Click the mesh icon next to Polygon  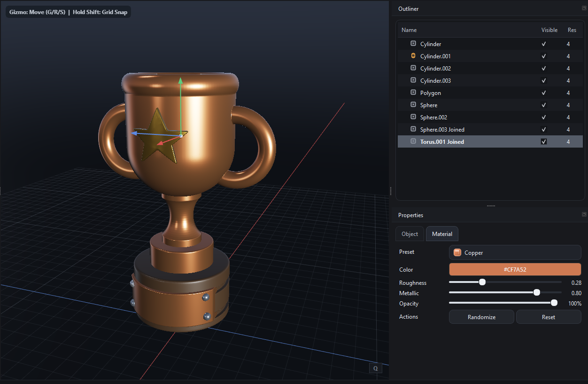[x=413, y=93]
